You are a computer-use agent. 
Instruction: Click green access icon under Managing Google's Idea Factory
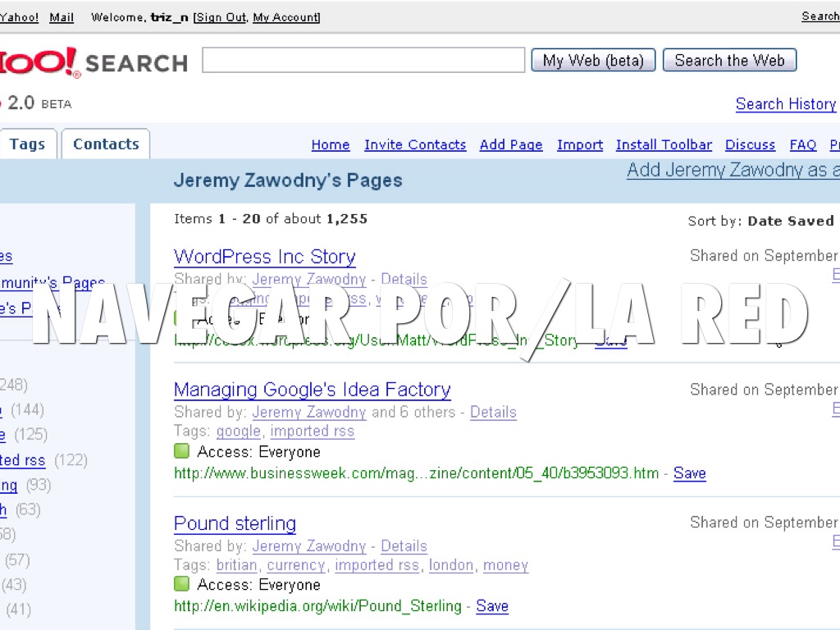181,451
